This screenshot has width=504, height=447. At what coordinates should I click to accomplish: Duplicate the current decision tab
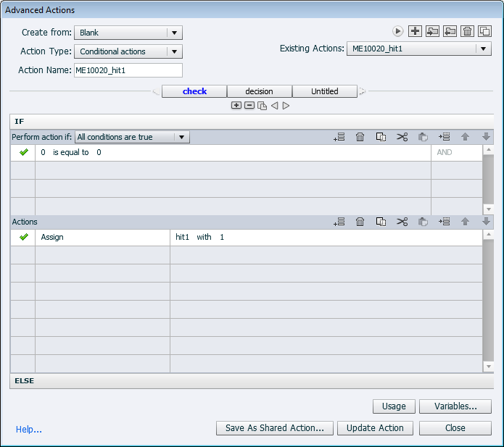[263, 106]
